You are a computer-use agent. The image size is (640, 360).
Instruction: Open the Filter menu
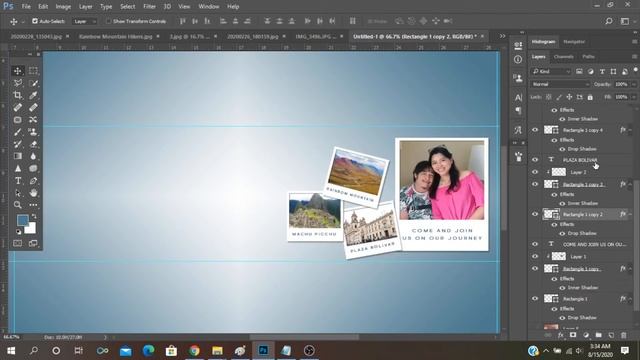pos(149,7)
